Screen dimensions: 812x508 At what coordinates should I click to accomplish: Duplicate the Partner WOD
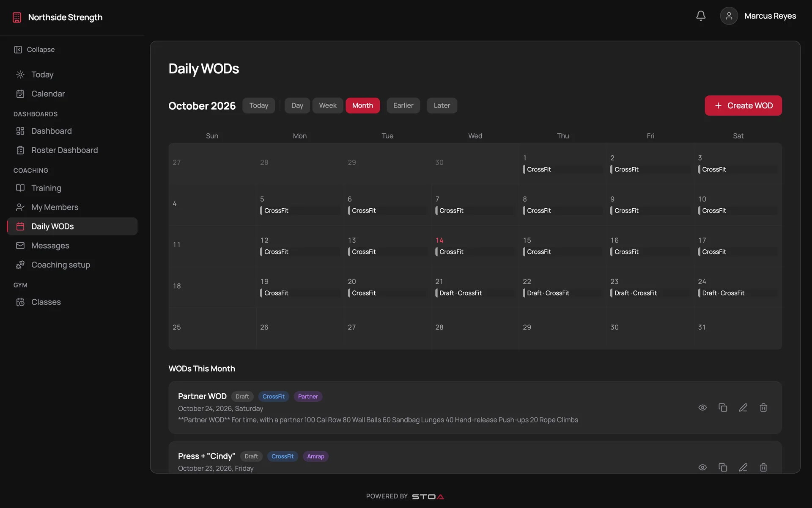(x=723, y=408)
